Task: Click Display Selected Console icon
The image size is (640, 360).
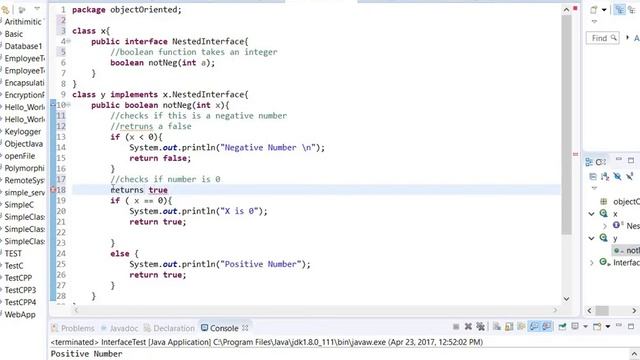Action: tap(575, 327)
